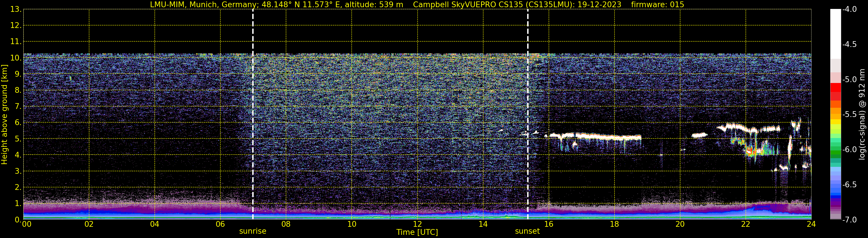Click the 12 tick label on the time axis
The image size is (868, 238).
click(x=417, y=224)
